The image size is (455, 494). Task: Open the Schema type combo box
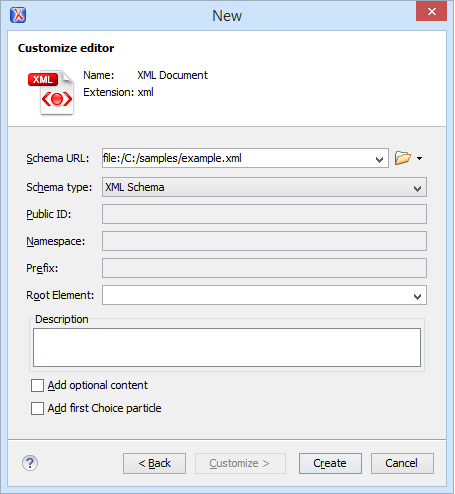[264, 187]
